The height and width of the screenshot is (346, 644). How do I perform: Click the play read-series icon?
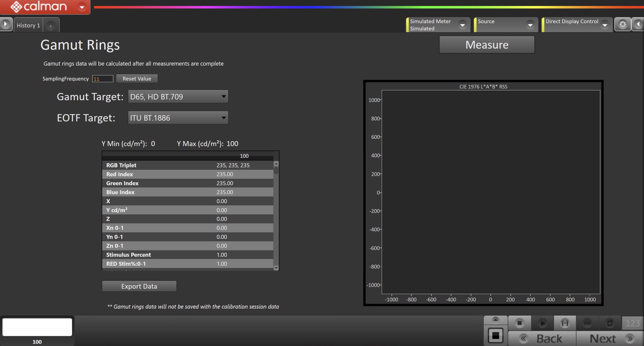point(542,323)
